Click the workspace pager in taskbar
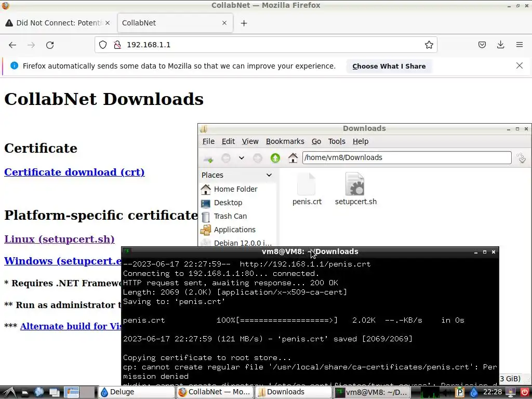The width and height of the screenshot is (532, 399). pos(79,392)
